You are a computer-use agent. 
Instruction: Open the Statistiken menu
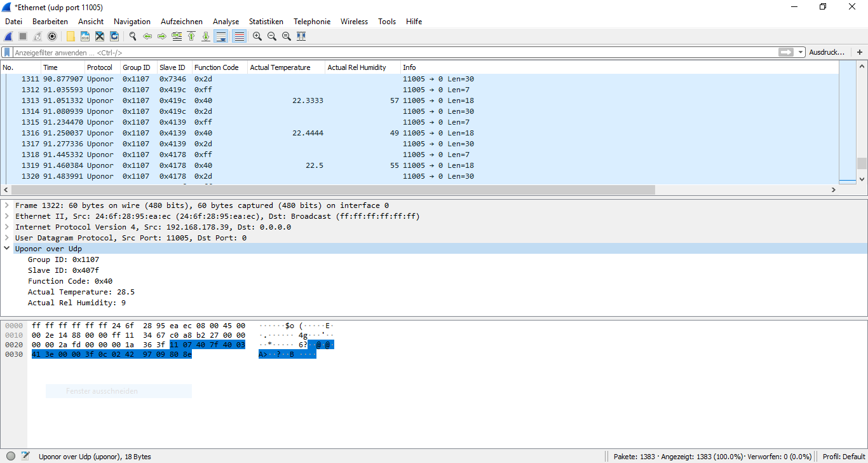(x=266, y=22)
